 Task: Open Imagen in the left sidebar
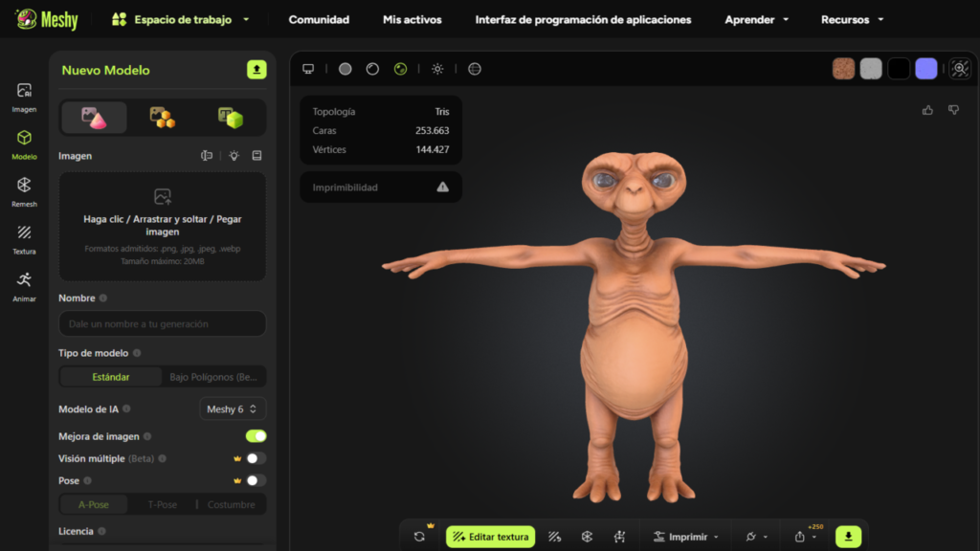tap(24, 98)
